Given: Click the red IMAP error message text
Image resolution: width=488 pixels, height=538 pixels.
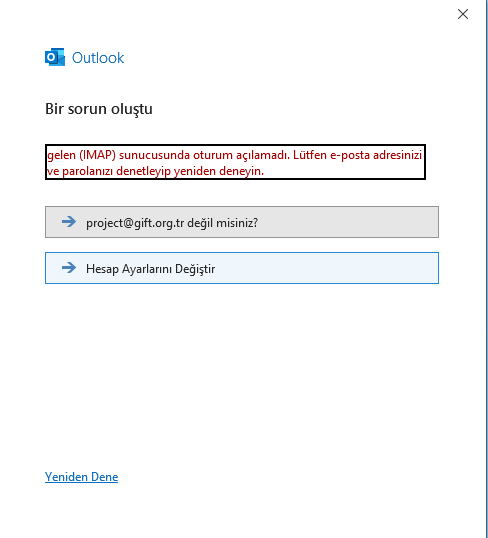Looking at the screenshot, I should (235, 163).
